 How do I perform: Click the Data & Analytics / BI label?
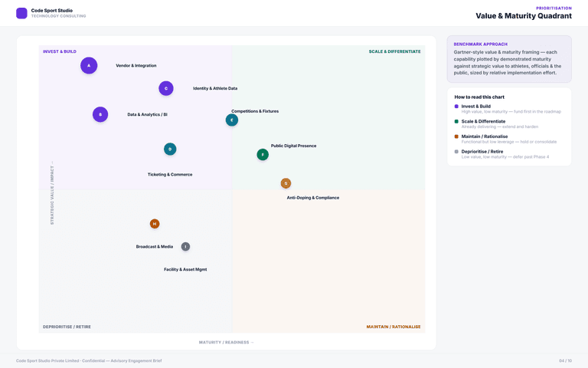click(147, 114)
